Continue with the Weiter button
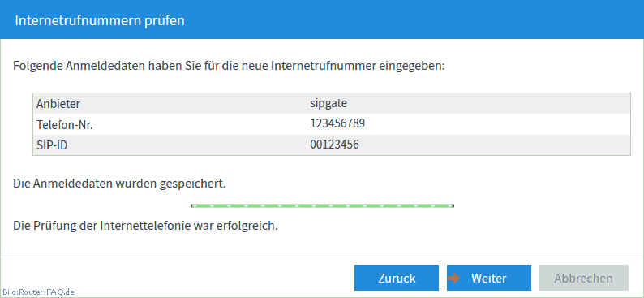The height and width of the screenshot is (298, 644). 489,278
